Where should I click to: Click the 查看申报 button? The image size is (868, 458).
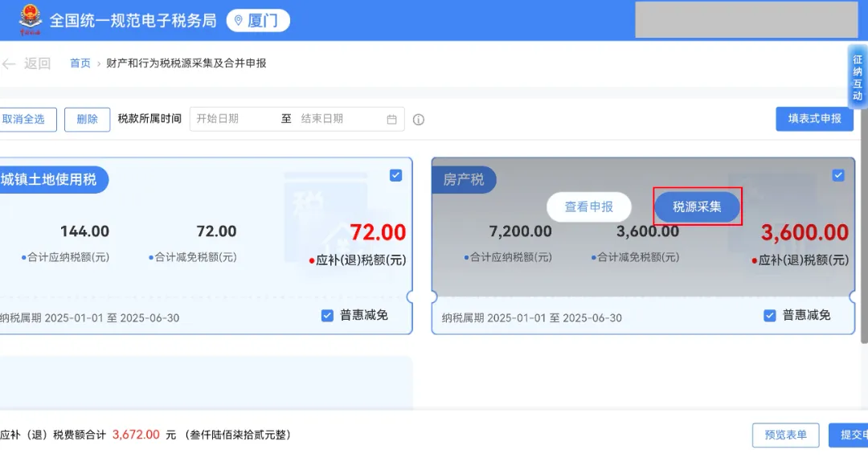589,207
